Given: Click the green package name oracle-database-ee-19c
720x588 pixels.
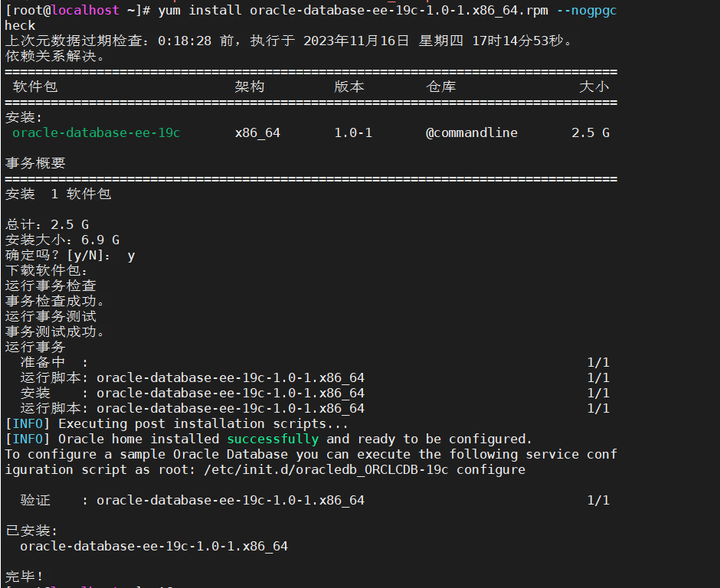Looking at the screenshot, I should click(x=96, y=133).
